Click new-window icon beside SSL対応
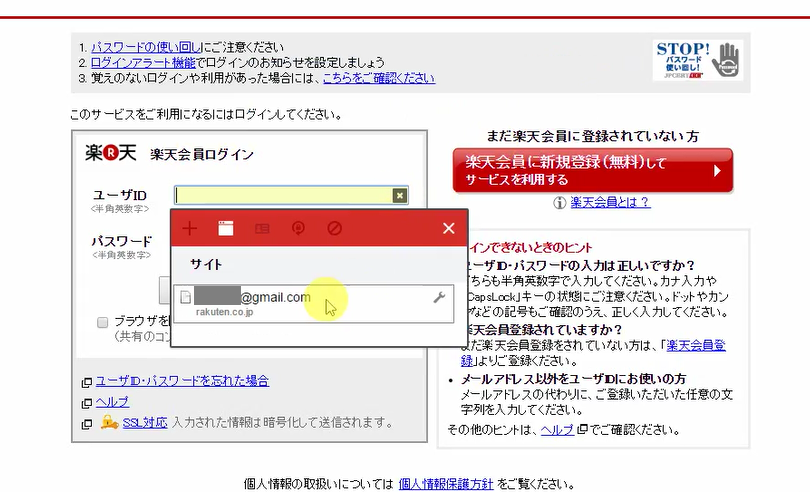Viewport: 810px width, 492px height. (87, 424)
